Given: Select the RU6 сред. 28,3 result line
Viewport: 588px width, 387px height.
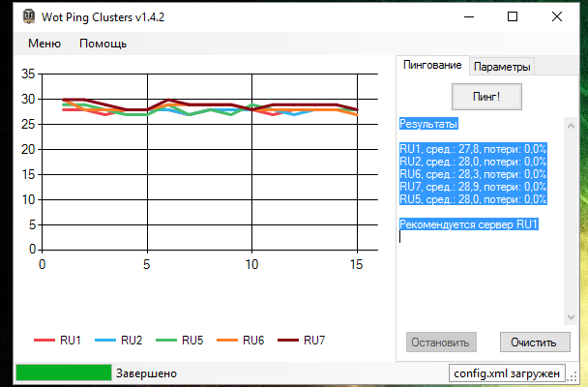Looking at the screenshot, I should coord(473,174).
